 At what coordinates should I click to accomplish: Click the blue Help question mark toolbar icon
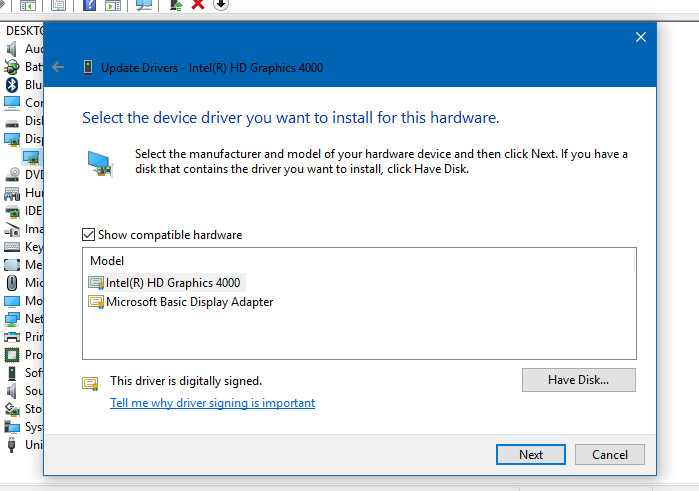click(89, 5)
